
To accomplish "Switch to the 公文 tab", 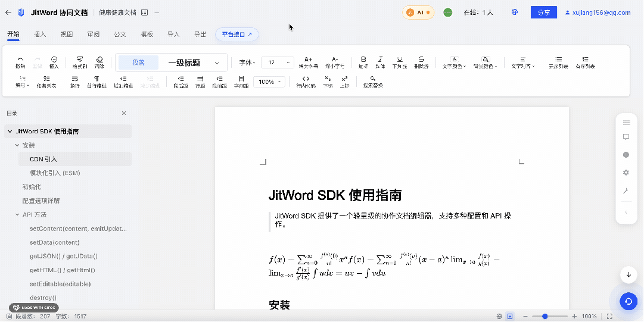I will 120,34.
